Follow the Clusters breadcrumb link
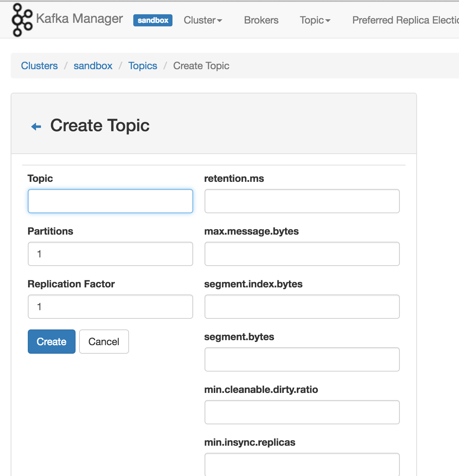The image size is (459, 476). [39, 66]
